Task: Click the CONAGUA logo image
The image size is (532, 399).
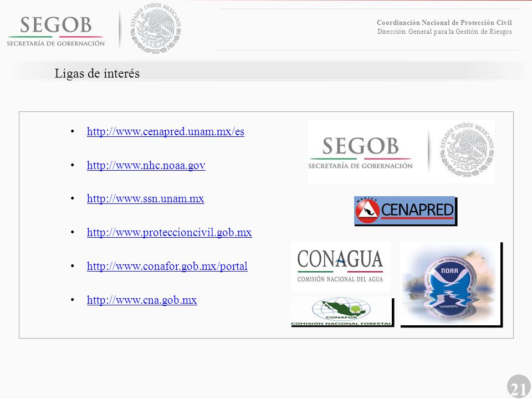Action: (x=341, y=267)
